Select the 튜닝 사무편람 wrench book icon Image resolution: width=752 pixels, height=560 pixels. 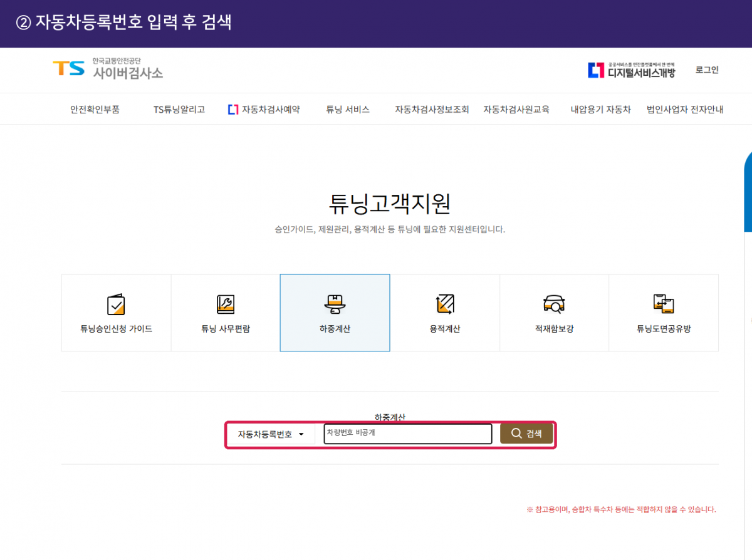coord(226,304)
